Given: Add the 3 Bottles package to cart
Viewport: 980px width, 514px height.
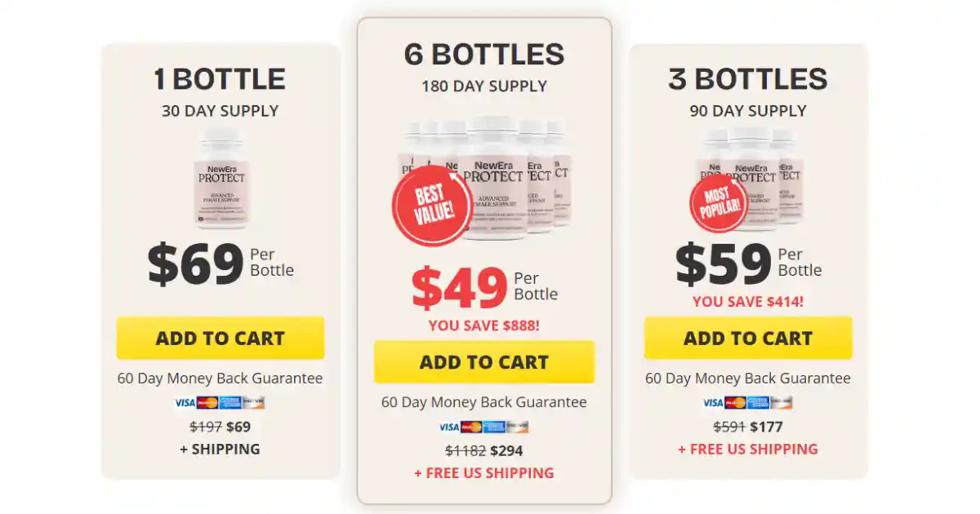Looking at the screenshot, I should [x=748, y=338].
